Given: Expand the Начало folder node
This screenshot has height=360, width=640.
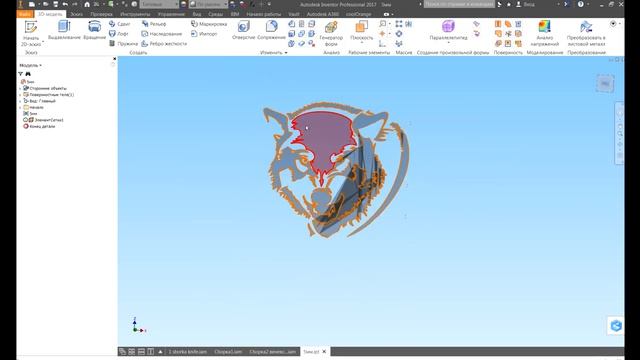Looking at the screenshot, I should (x=20, y=107).
